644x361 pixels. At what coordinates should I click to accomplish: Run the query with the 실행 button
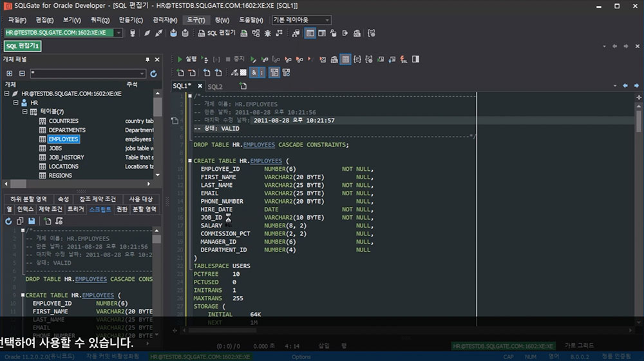coord(187,59)
